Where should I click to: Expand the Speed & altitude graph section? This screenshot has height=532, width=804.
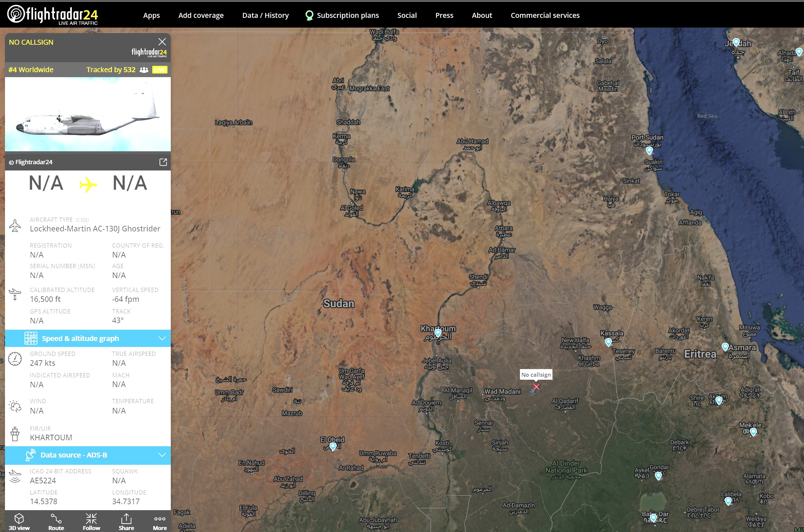(88, 338)
